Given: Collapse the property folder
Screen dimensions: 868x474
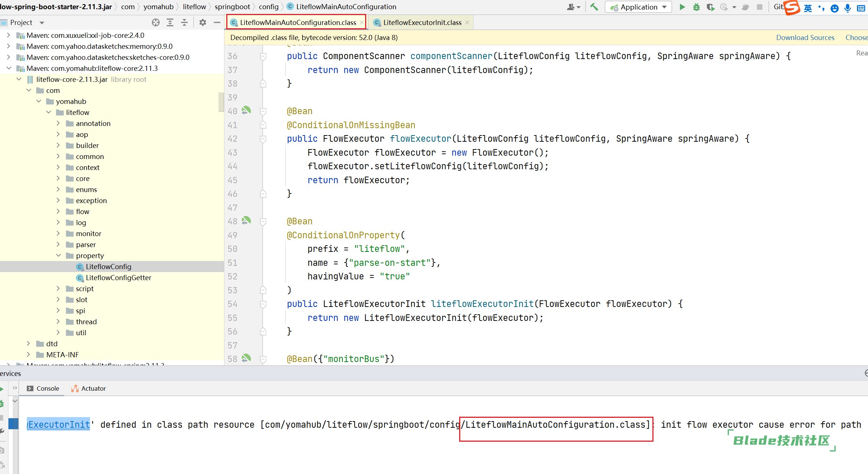Looking at the screenshot, I should (58, 256).
